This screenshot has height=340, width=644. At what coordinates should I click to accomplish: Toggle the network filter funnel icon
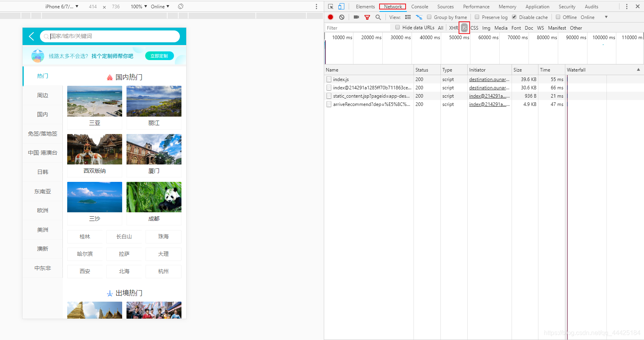[x=367, y=17]
